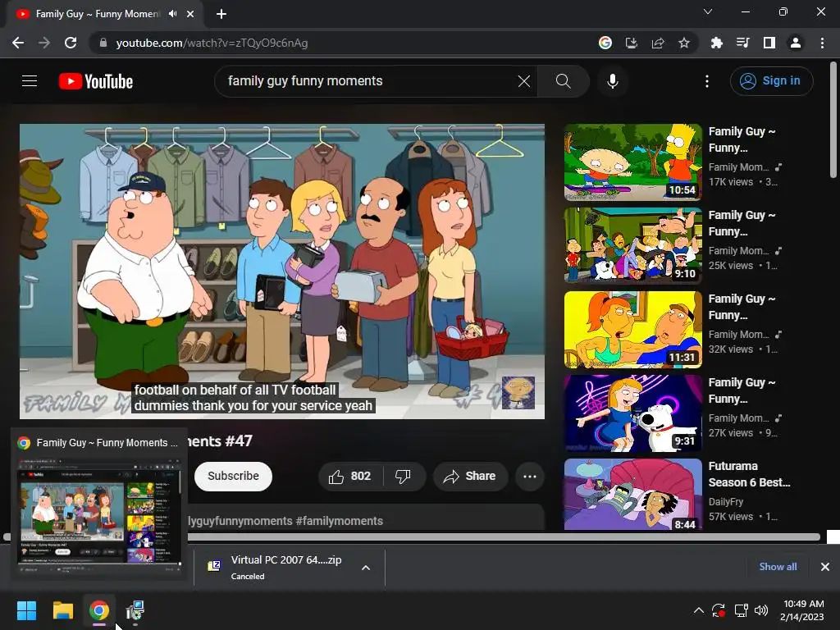Close the Family Guy tab
This screenshot has height=630, width=840.
tap(190, 14)
